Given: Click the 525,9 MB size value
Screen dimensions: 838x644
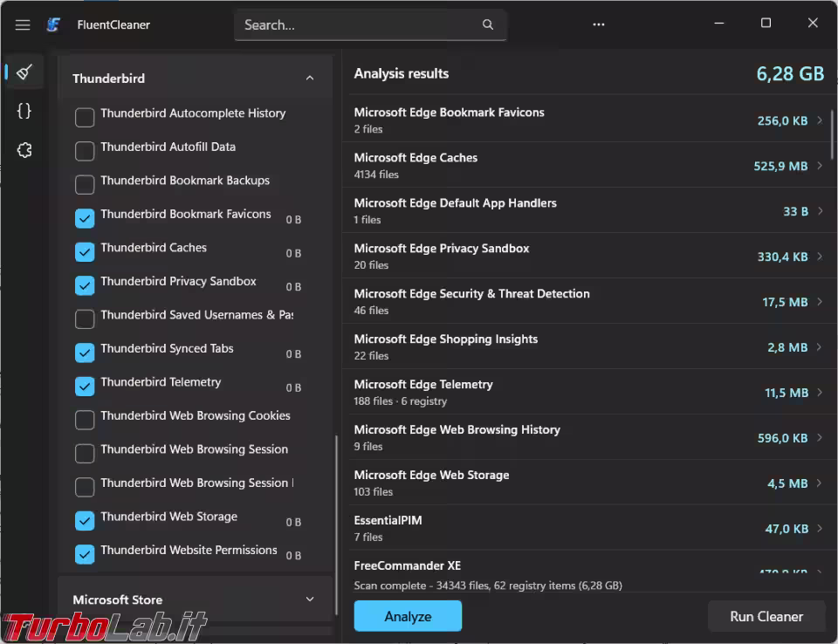Looking at the screenshot, I should [780, 166].
